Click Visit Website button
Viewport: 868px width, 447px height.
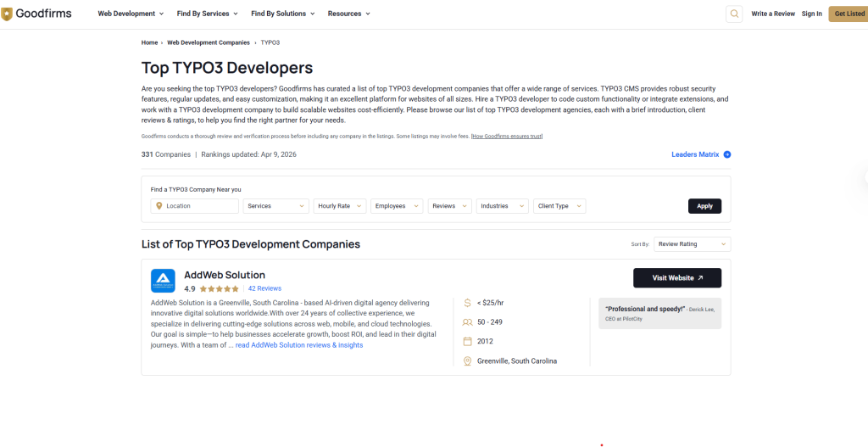tap(677, 278)
